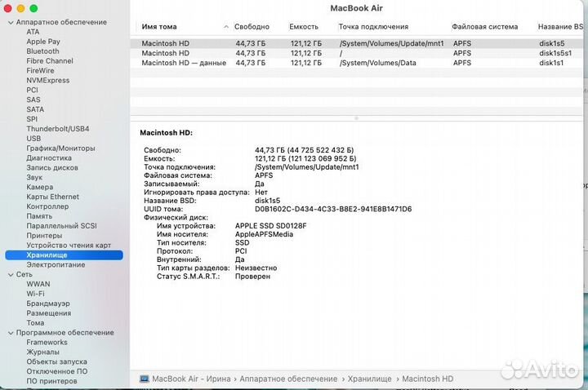The height and width of the screenshot is (390, 588).
Task: Close the window with red button
Action: (x=7, y=8)
